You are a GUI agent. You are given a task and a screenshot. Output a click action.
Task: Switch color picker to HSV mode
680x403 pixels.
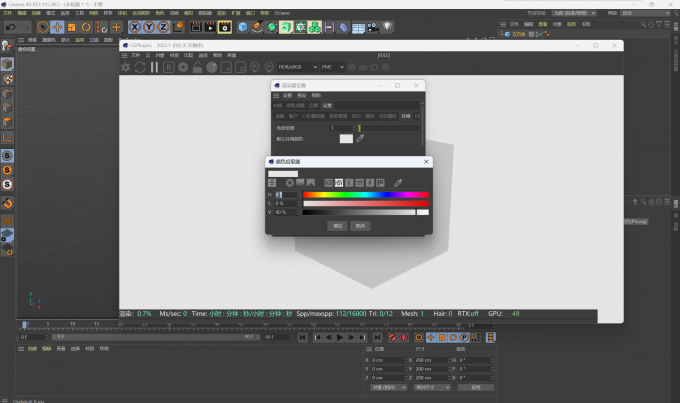(339, 183)
